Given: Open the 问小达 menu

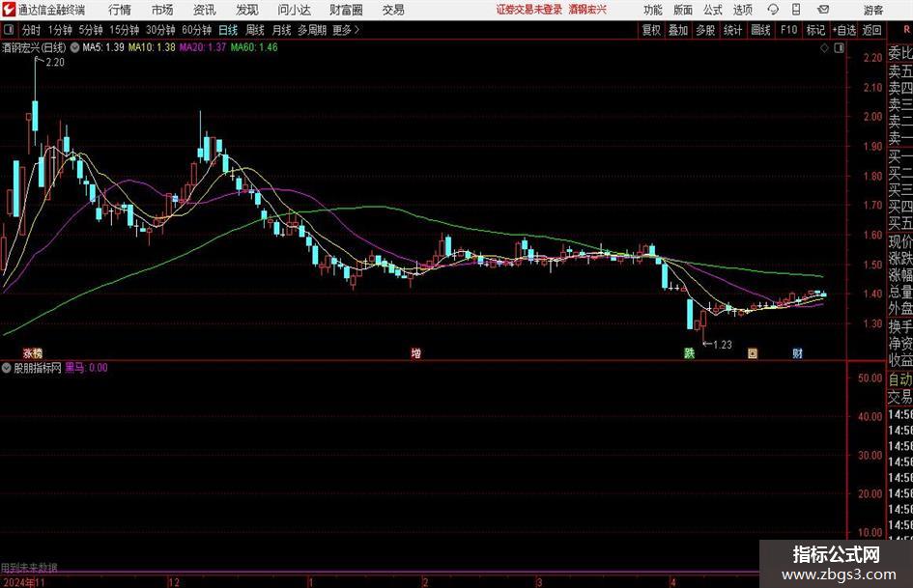Looking at the screenshot, I should point(294,10).
